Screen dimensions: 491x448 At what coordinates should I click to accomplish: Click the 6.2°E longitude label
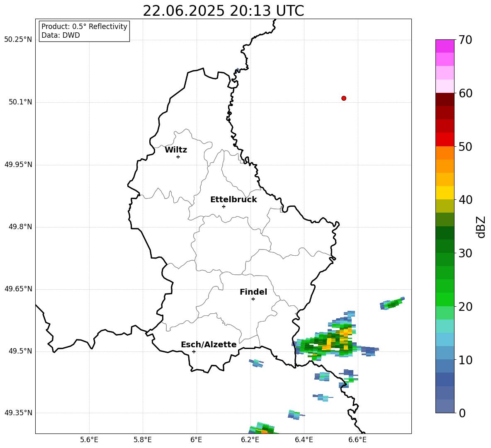tap(250, 440)
